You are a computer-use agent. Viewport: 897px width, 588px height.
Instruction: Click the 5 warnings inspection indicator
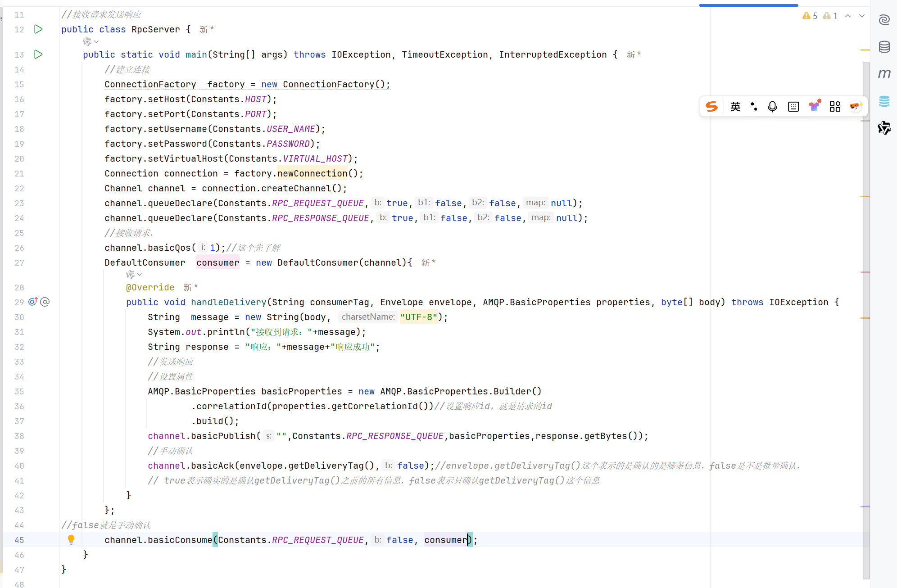tap(810, 16)
